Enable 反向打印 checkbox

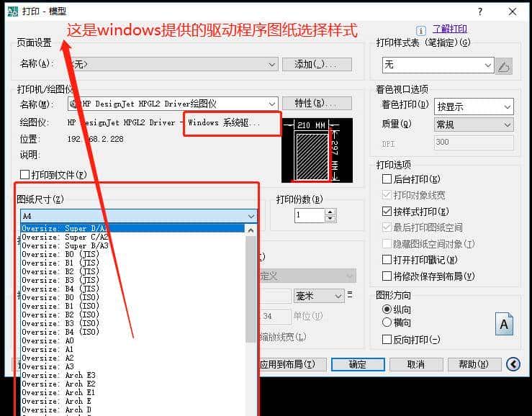[x=387, y=339]
